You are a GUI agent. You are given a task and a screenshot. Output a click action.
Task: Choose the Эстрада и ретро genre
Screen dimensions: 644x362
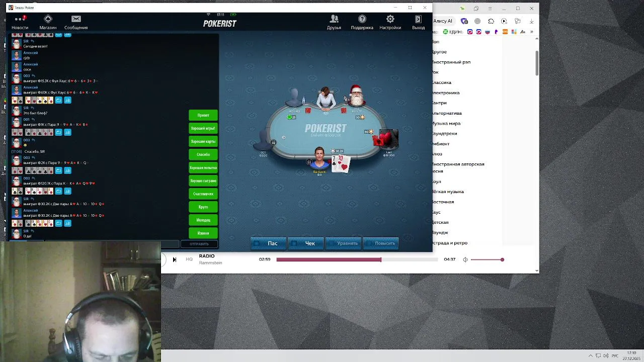point(450,243)
